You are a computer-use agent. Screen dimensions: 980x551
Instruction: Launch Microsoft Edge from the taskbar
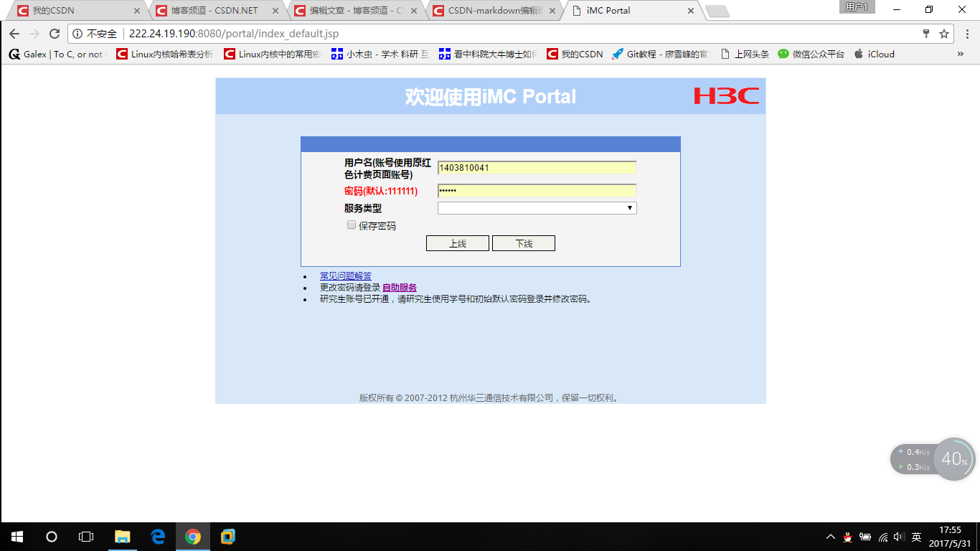click(x=158, y=537)
